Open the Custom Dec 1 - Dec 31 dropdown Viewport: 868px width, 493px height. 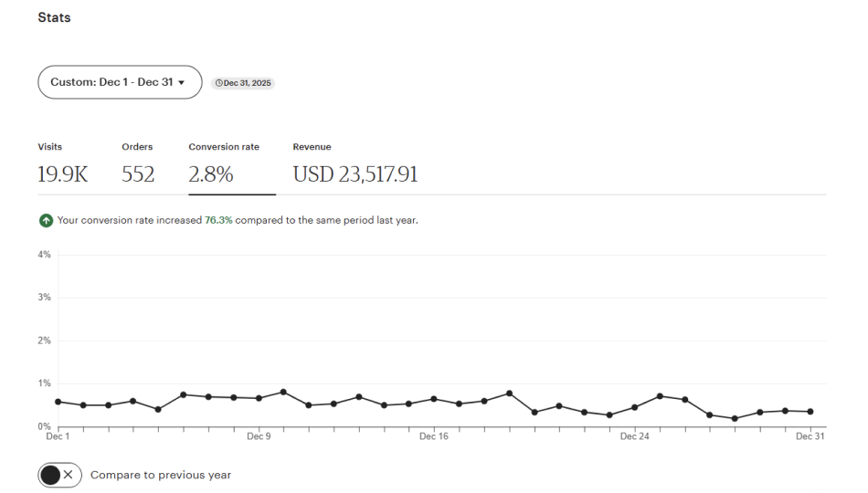pyautogui.click(x=119, y=82)
